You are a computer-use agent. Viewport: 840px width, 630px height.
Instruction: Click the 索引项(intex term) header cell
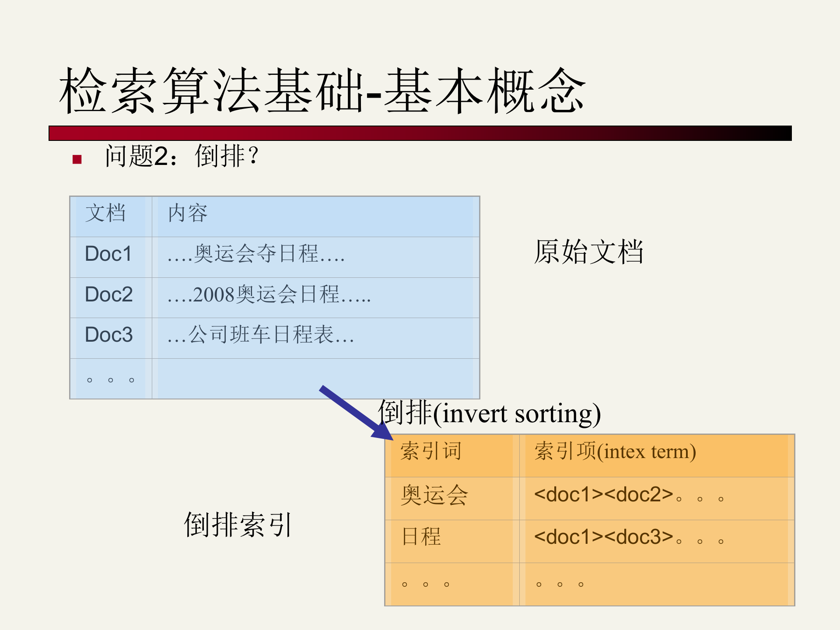click(614, 452)
